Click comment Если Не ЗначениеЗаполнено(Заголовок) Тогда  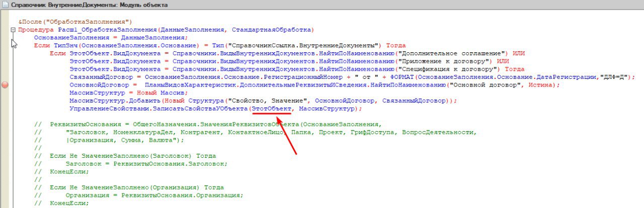[124, 156]
